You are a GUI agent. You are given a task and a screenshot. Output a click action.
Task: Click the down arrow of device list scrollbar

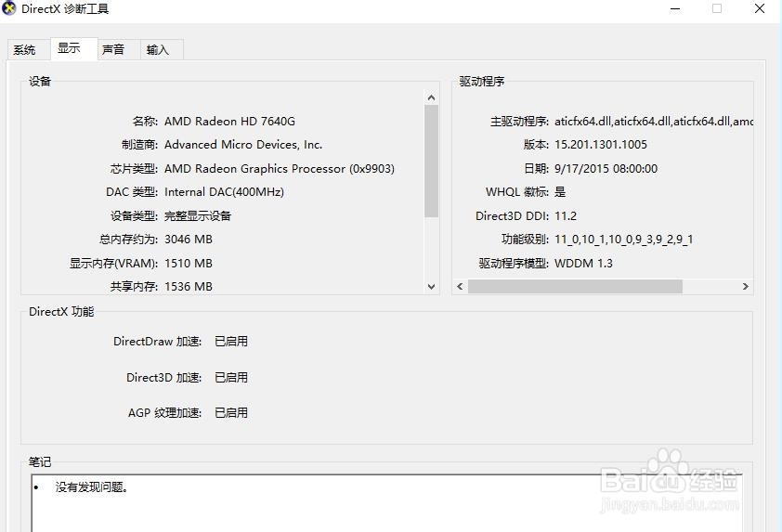[x=431, y=287]
